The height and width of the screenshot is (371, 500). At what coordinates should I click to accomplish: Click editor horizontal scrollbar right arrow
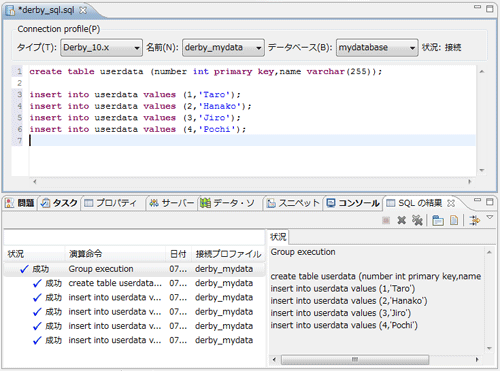470,182
